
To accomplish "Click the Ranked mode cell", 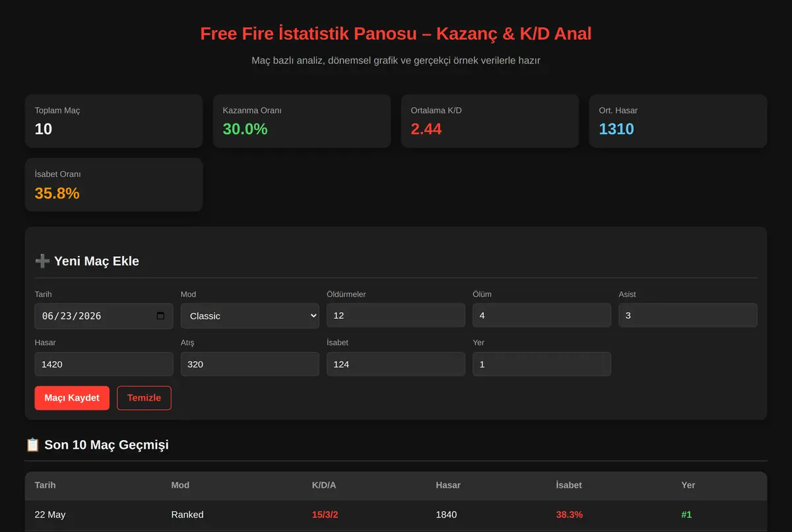I will click(187, 515).
